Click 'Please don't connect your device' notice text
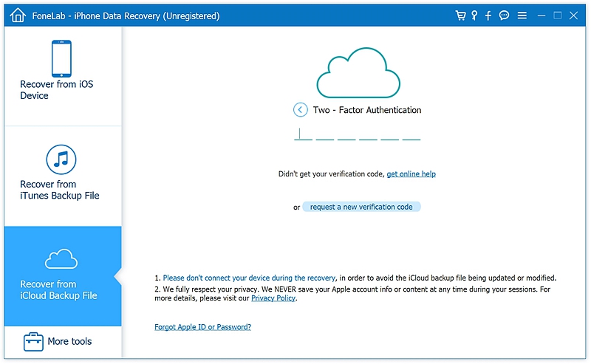Screen dimensions: 591x364 pyautogui.click(x=249, y=278)
